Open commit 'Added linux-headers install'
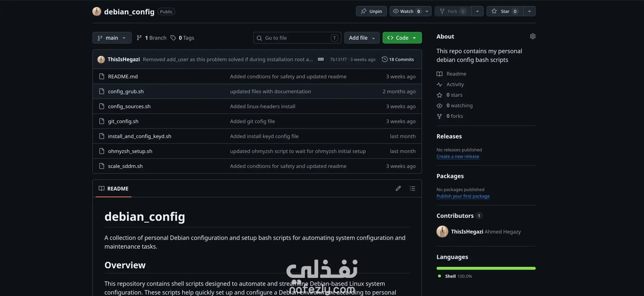The height and width of the screenshot is (296, 644). pos(263,106)
